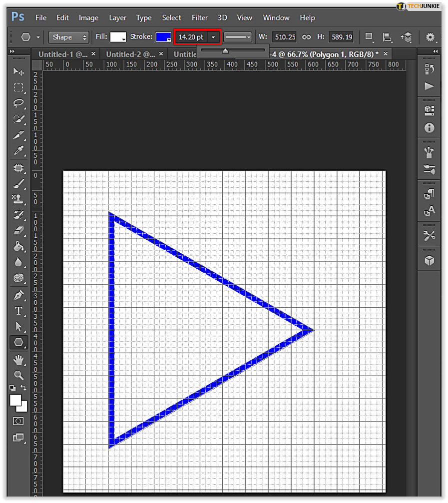Select the Zoom tool
The image size is (448, 503).
tap(18, 375)
